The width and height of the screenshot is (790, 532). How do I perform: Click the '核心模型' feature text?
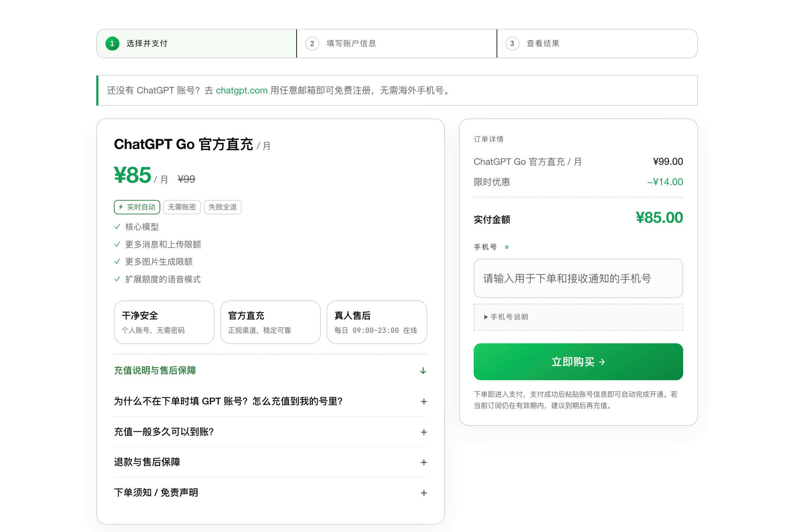click(x=142, y=227)
